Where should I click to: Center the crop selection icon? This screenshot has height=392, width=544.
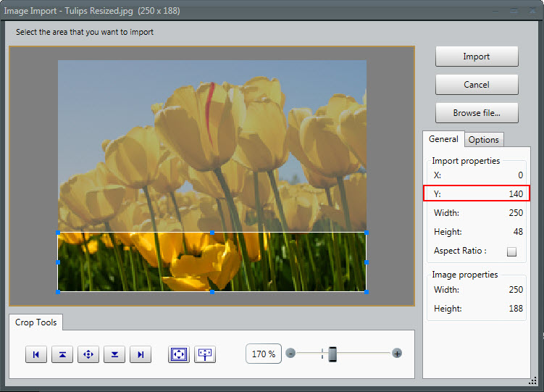pyautogui.click(x=88, y=354)
